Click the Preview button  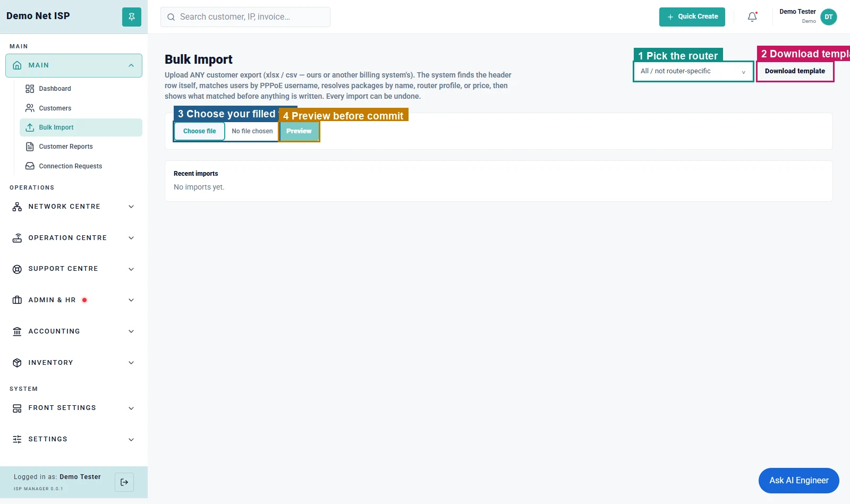click(299, 131)
